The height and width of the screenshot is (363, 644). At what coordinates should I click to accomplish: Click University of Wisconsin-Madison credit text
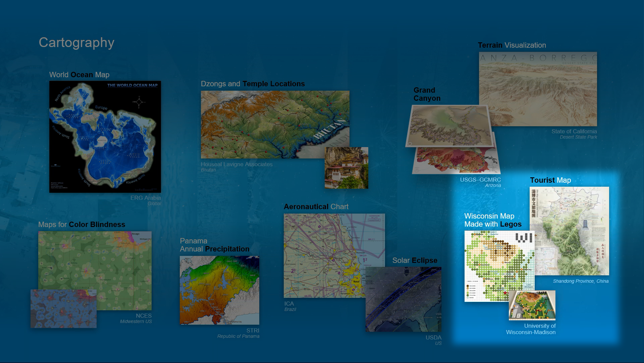tap(531, 329)
